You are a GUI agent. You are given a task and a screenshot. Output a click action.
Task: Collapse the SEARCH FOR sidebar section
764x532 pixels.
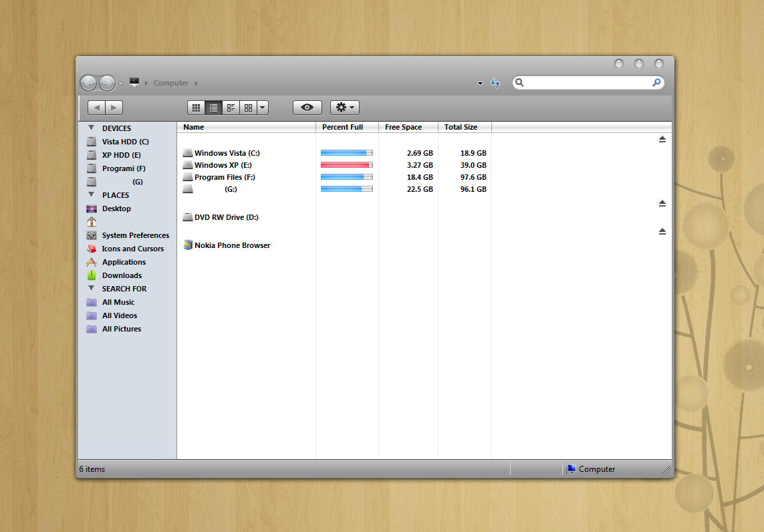91,288
